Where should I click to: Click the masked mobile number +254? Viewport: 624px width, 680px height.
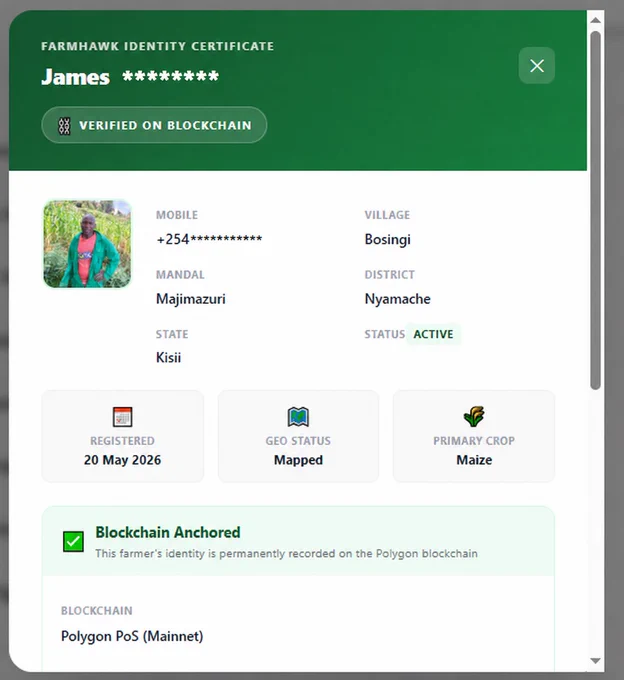click(x=209, y=239)
